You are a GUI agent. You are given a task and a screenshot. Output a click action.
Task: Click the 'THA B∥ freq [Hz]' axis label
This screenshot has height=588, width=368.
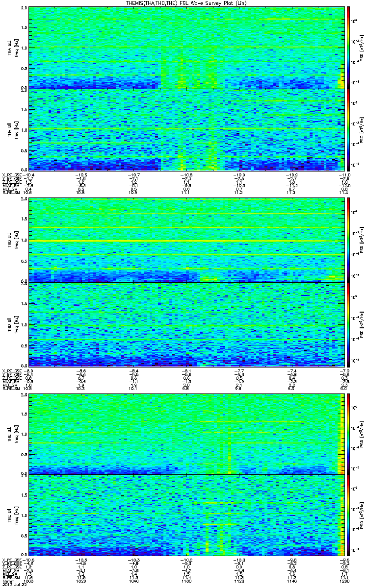click(x=12, y=130)
